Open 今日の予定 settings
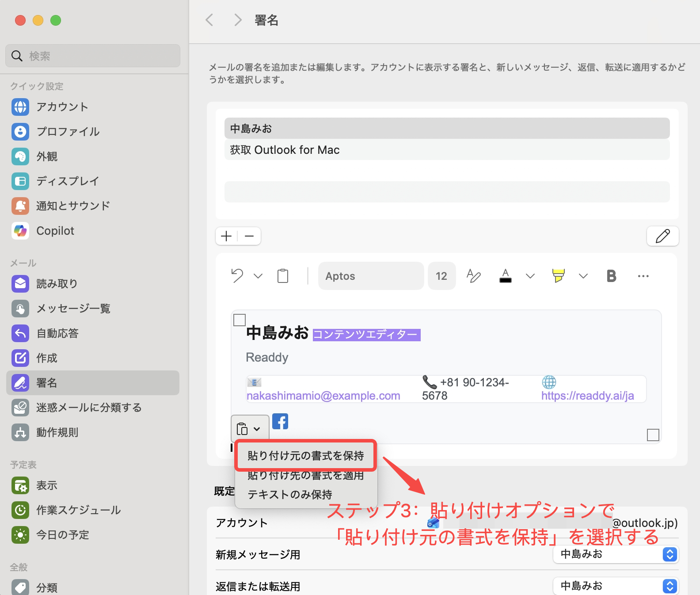Viewport: 700px width, 595px height. click(x=93, y=535)
